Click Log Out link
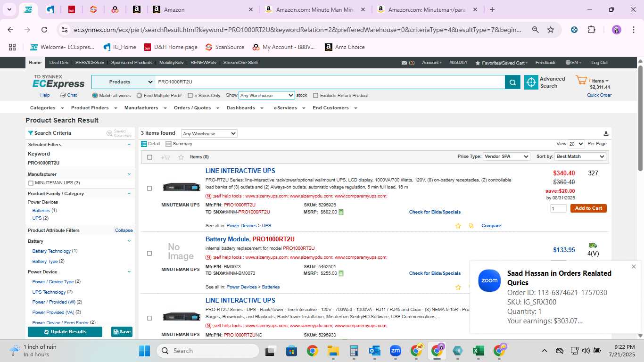Screen dimensions: 644x362 599,63
